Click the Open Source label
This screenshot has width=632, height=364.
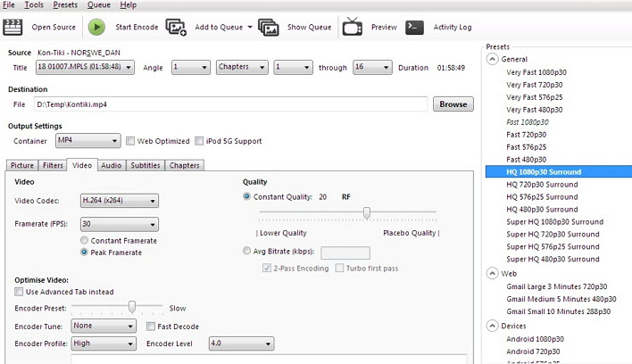(x=54, y=27)
